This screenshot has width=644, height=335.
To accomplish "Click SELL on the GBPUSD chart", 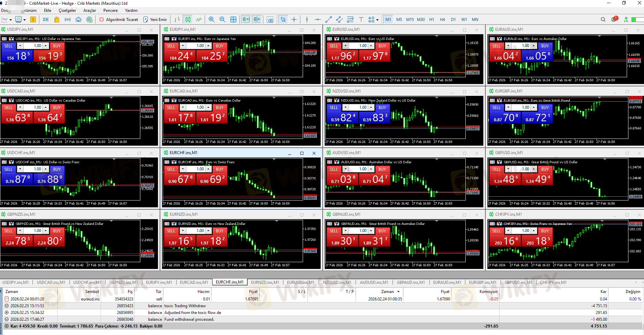I will click(x=497, y=169).
